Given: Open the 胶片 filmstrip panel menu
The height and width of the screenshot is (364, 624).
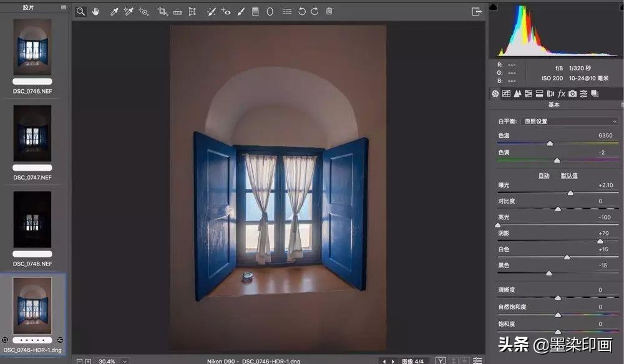Looking at the screenshot, I should click(x=64, y=7).
